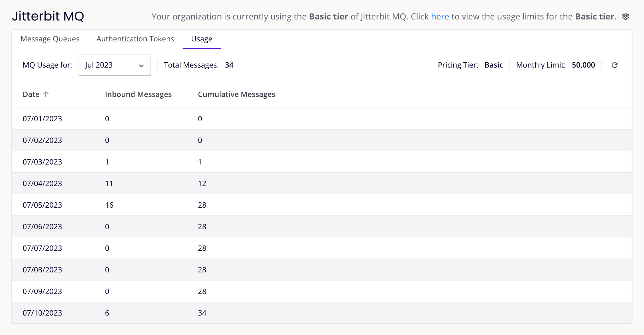Screen dimensions: 644x335
Task: Switch to the Message Queues tab
Action: 50,39
